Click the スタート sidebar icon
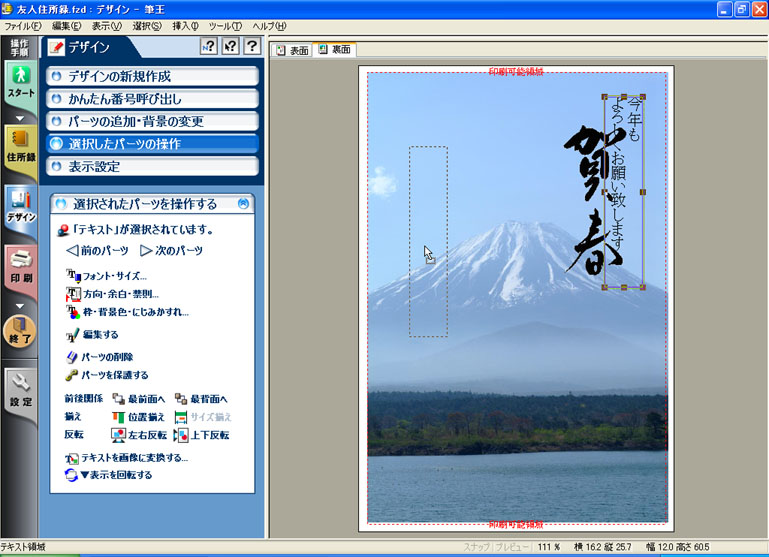 click(x=20, y=81)
